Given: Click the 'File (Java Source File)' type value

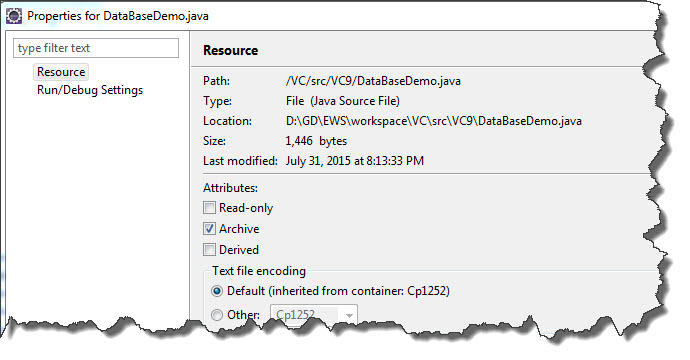Looking at the screenshot, I should pos(343,101).
